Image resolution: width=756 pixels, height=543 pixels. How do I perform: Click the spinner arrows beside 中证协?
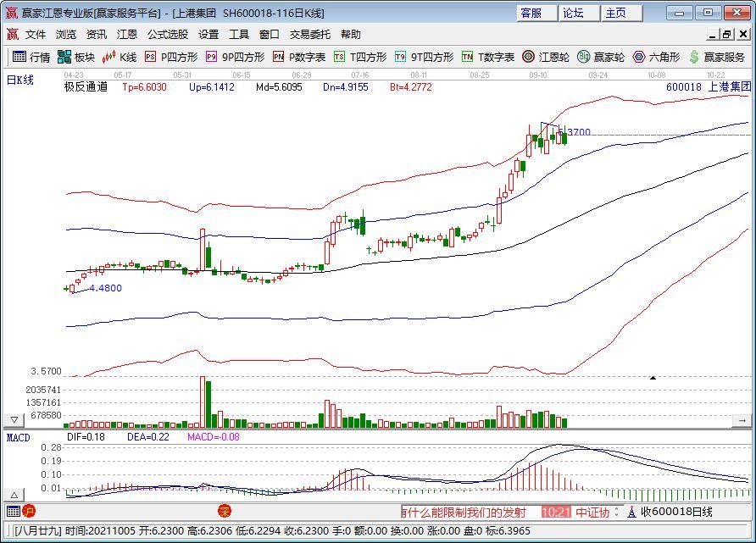616,512
